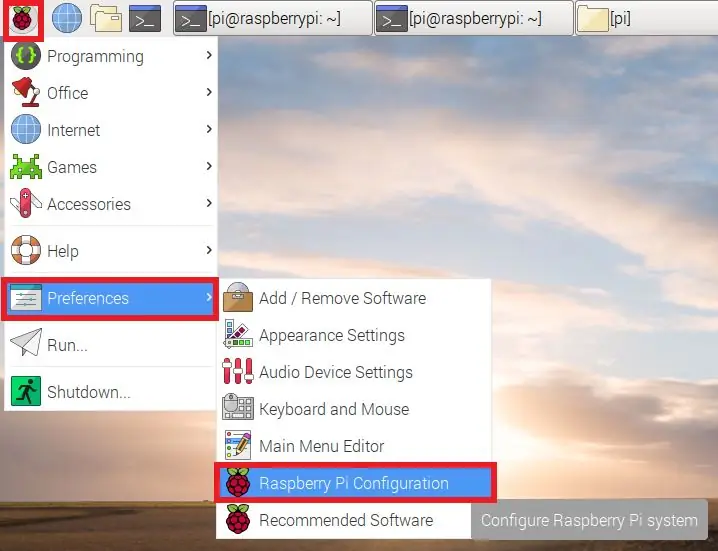Expand Games using its chevron arrow
The height and width of the screenshot is (551, 718).
pos(209,166)
